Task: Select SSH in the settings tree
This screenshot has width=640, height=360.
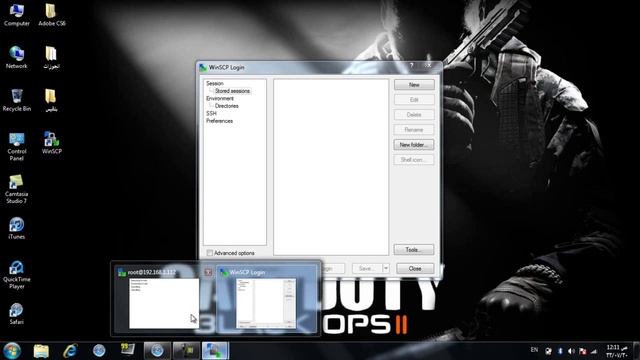Action: tap(211, 113)
